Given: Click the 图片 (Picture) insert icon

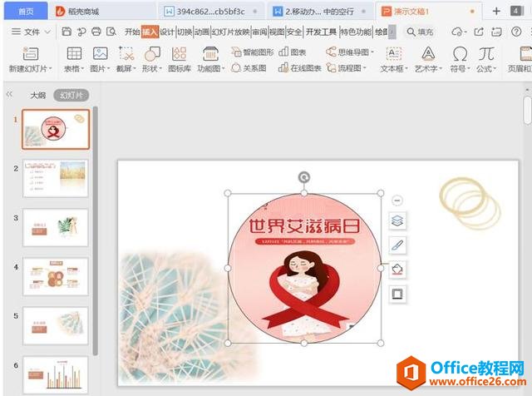Looking at the screenshot, I should click(x=99, y=59).
